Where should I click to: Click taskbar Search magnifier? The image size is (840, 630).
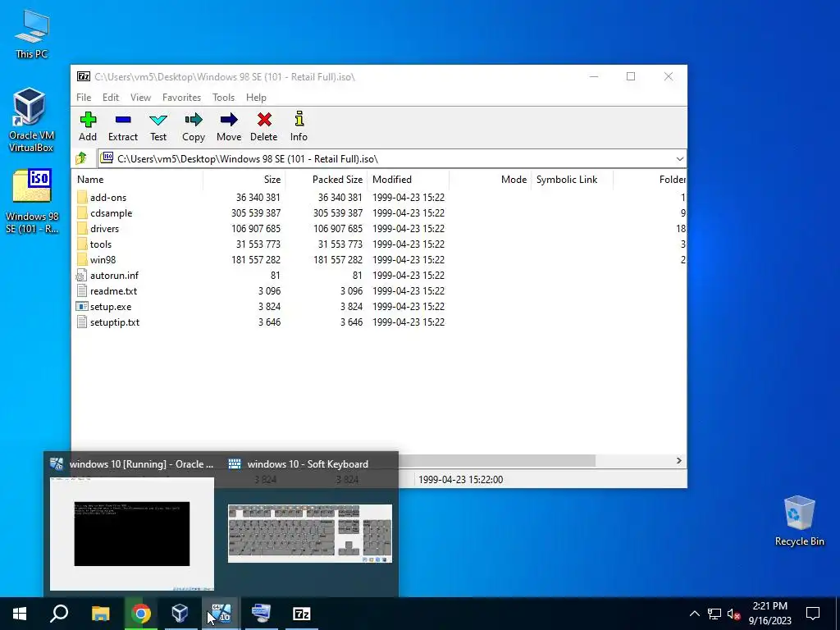click(x=59, y=614)
